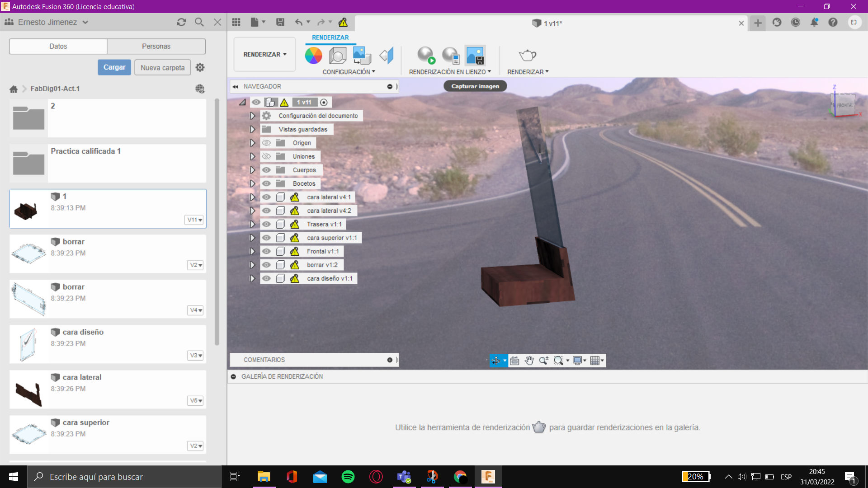868x488 pixels.
Task: Select the Pan hand tool
Action: [529, 361]
